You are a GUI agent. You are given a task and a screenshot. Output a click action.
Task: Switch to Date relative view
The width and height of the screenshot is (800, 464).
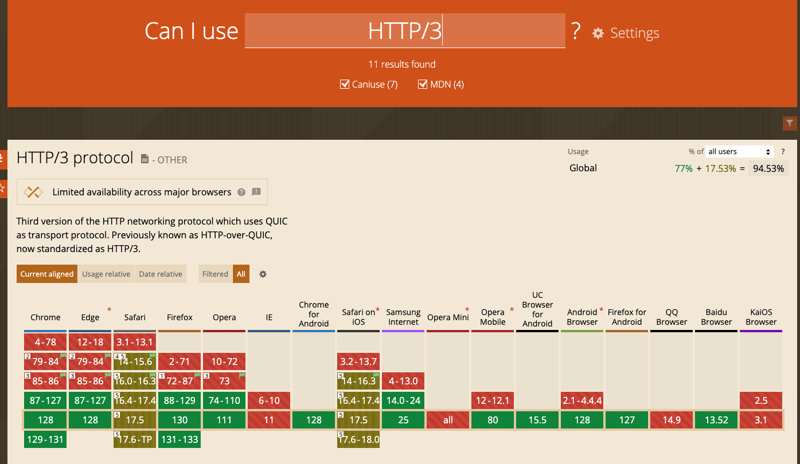tap(160, 274)
